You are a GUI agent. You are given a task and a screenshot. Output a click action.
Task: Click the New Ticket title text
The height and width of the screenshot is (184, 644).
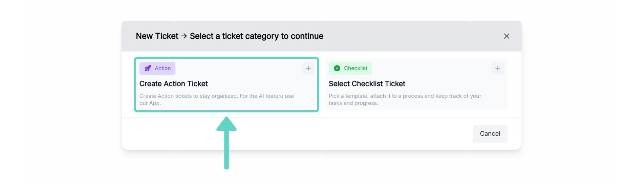pos(157,36)
